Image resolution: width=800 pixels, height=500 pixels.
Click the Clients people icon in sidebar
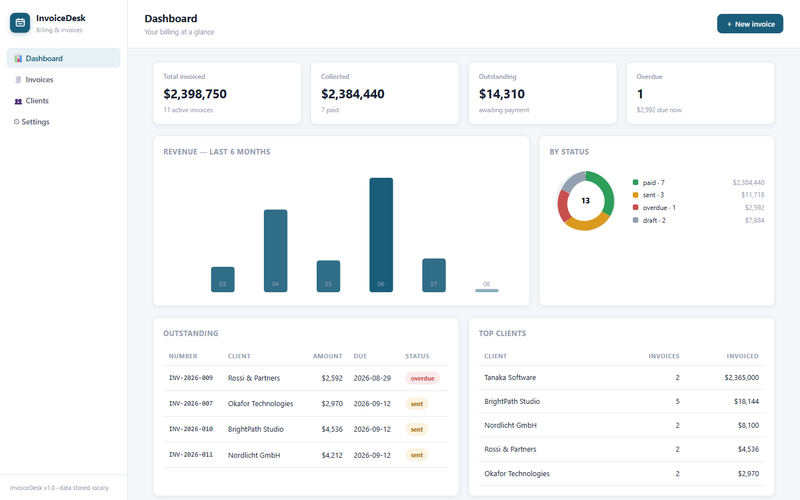pyautogui.click(x=18, y=101)
